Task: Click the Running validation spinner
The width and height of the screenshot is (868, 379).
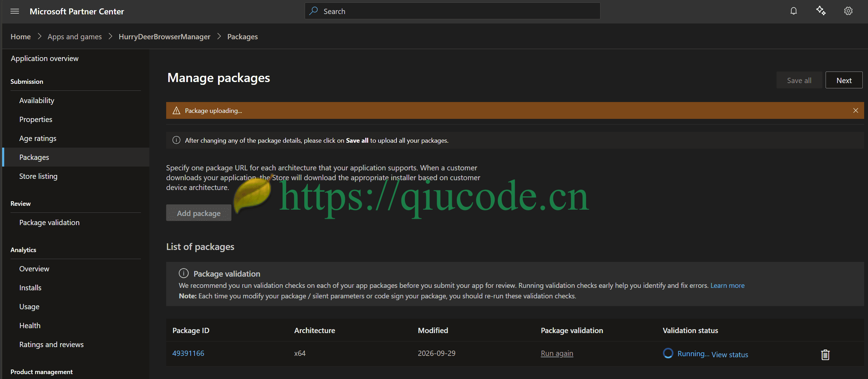Action: coord(668,353)
